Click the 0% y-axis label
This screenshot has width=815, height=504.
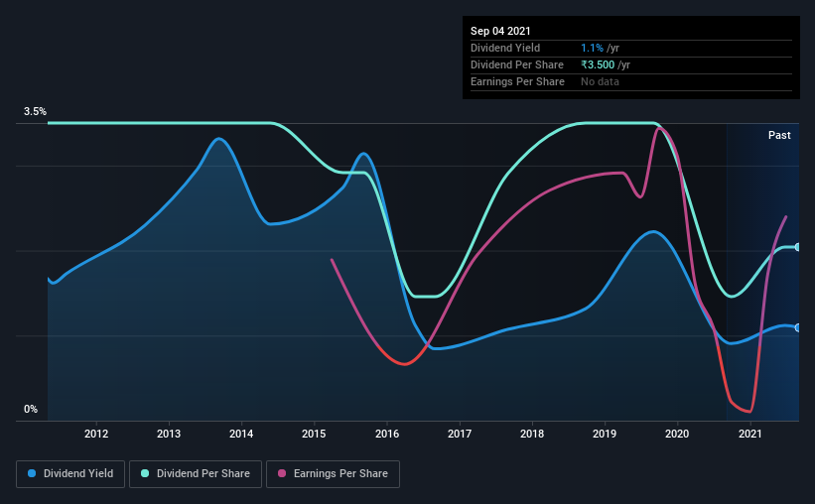click(31, 410)
